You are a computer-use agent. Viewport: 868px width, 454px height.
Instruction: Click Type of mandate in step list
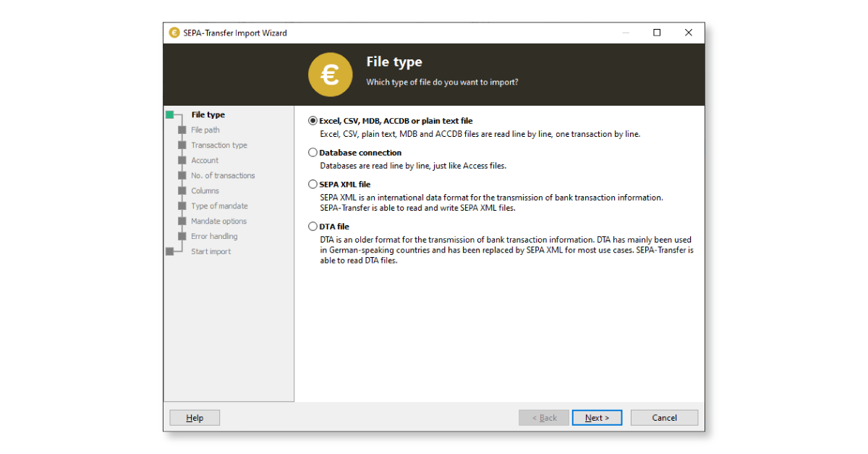219,206
